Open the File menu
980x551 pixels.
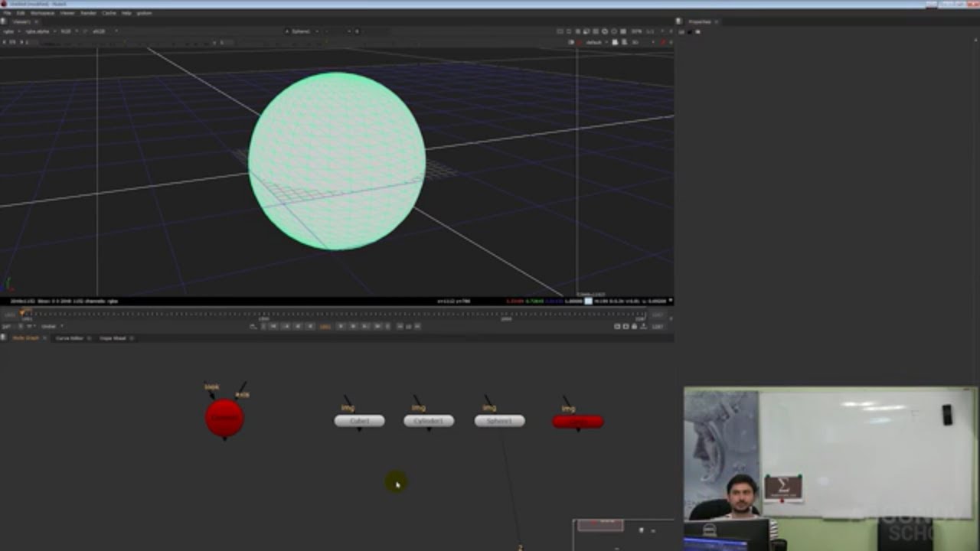pyautogui.click(x=8, y=13)
